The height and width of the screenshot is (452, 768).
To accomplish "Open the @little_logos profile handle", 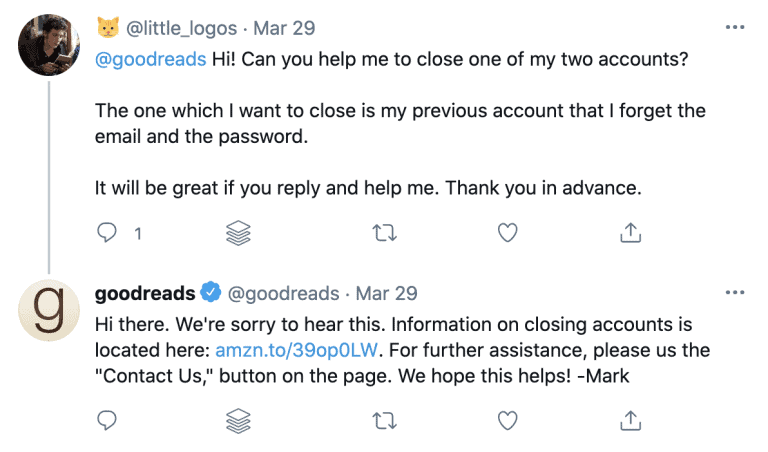I will [x=181, y=27].
